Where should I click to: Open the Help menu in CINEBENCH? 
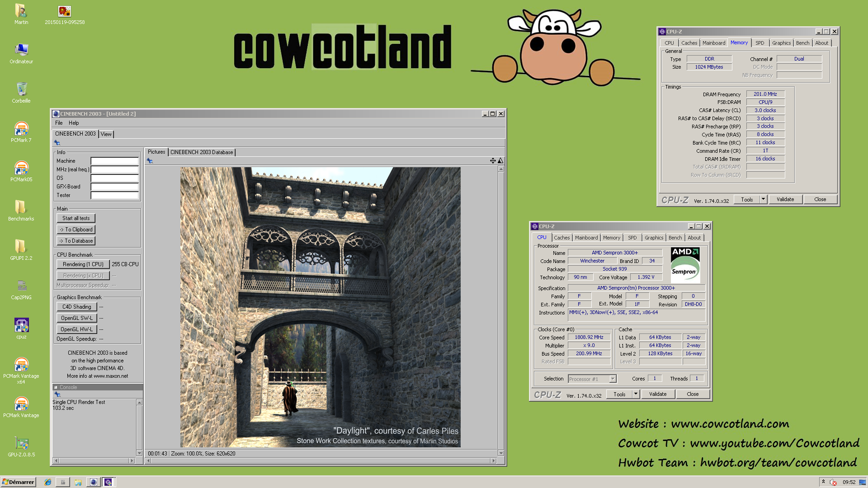pos(74,123)
